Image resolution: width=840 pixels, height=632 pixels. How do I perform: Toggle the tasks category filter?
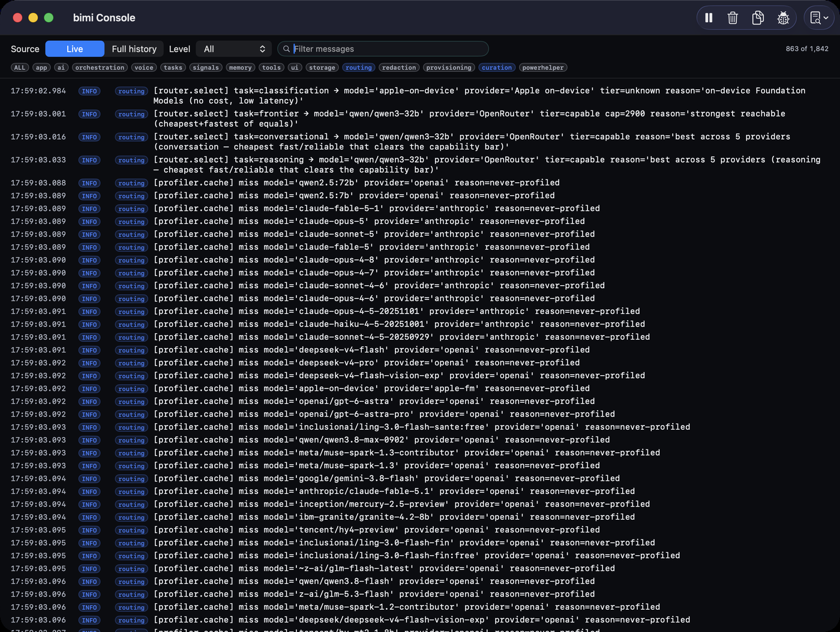[x=173, y=68]
